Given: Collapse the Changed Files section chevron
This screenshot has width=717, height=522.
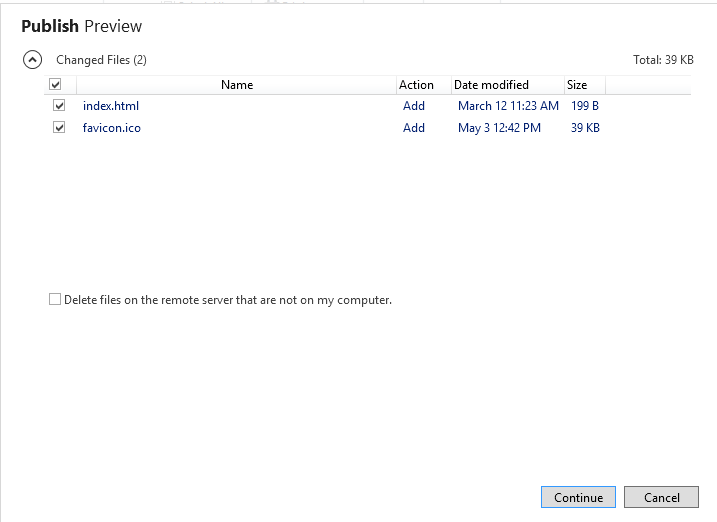Looking at the screenshot, I should coord(32,60).
